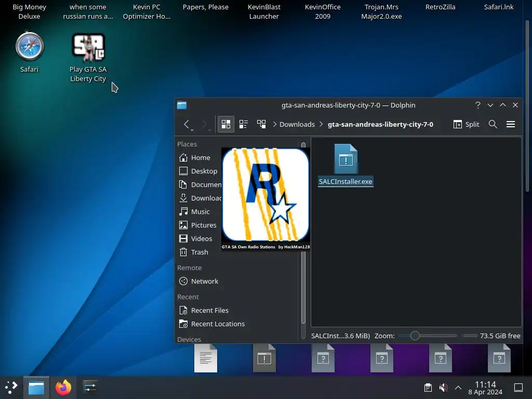Open Documents in Places panel
The height and width of the screenshot is (399, 532).
(199, 184)
